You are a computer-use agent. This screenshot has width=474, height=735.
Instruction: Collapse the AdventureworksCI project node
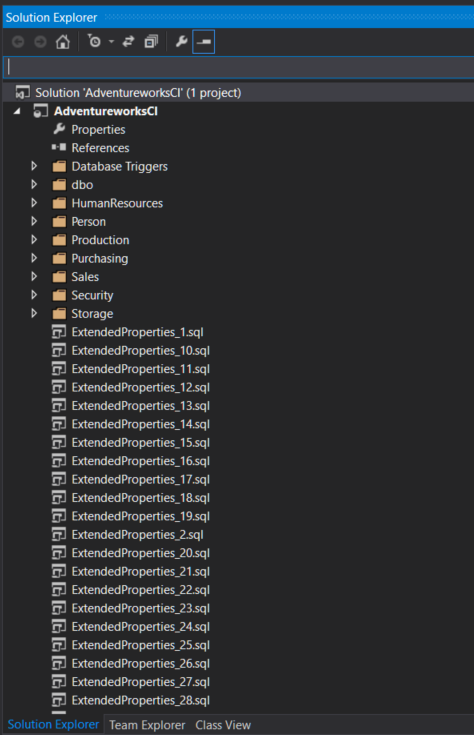click(x=17, y=111)
